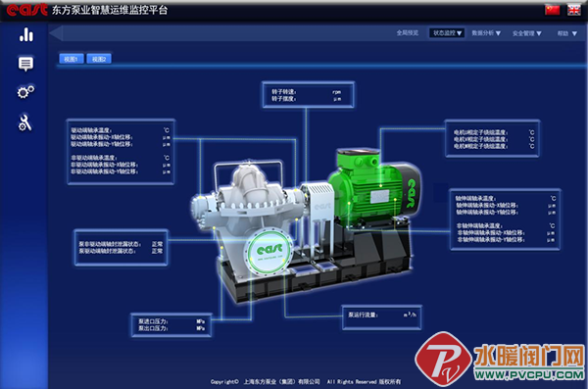The width and height of the screenshot is (588, 389).
Task: Click the 非驱动端轴承振动-Y轴位移 row
Action: 121,171
